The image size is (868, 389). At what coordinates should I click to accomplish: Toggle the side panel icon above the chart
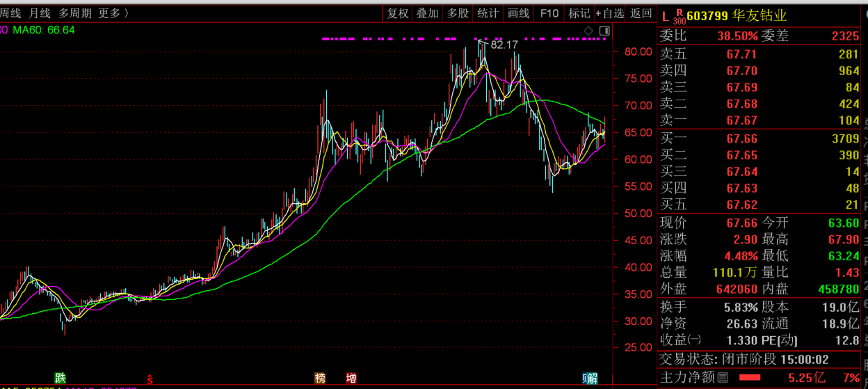click(x=604, y=31)
